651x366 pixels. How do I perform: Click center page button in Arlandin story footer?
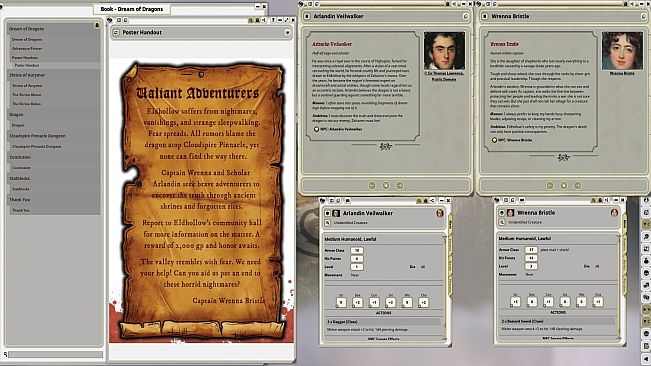(386, 185)
